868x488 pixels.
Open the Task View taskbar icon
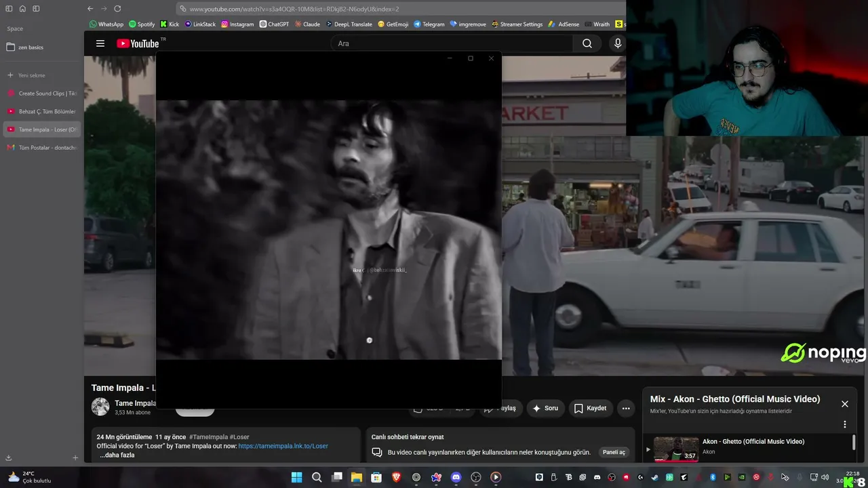point(336,477)
